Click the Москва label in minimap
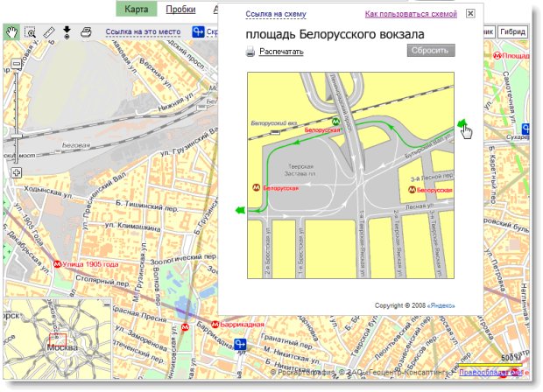Image resolution: width=543 pixels, height=392 pixels. [62, 347]
